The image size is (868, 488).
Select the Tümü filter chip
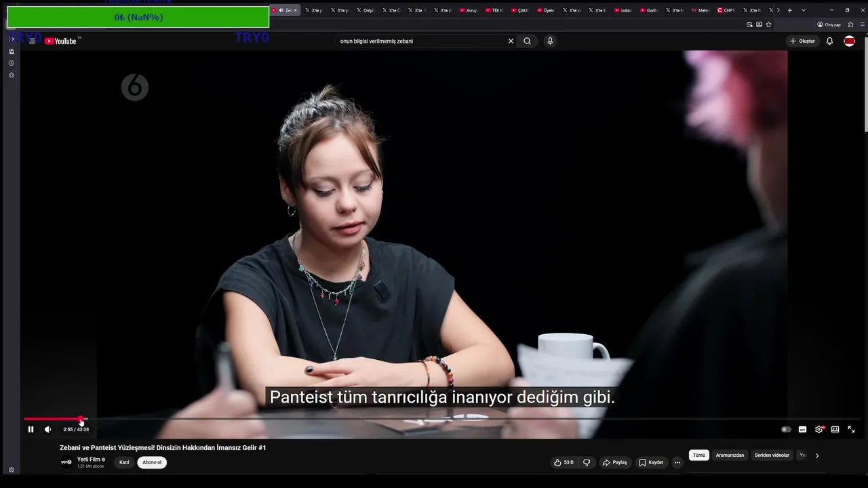point(699,455)
